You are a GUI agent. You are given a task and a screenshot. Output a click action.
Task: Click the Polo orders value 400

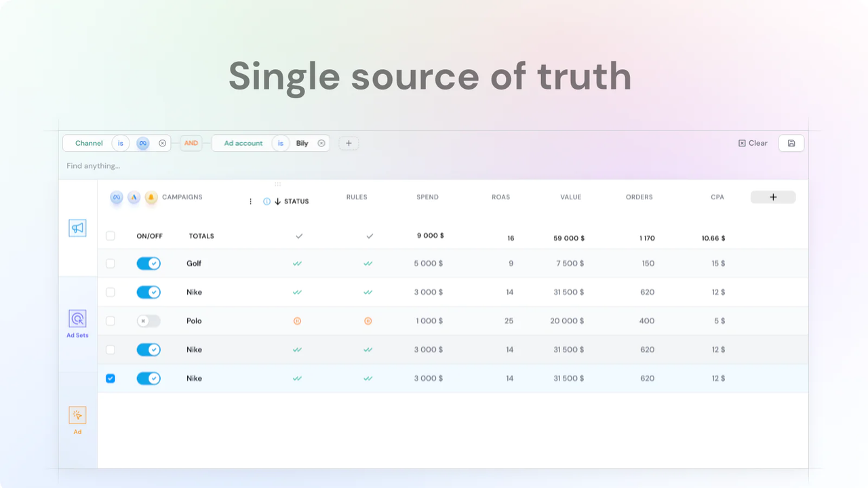tap(647, 321)
